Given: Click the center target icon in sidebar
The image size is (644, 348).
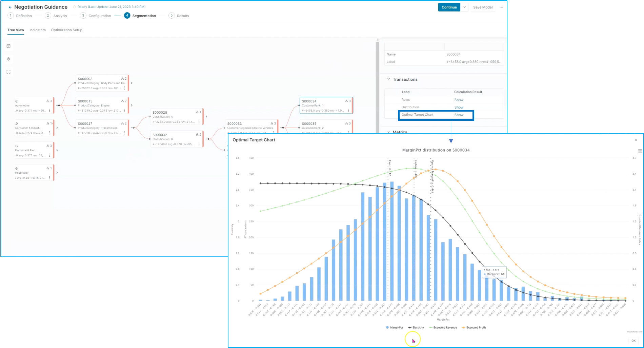Looking at the screenshot, I should coord(8,59).
